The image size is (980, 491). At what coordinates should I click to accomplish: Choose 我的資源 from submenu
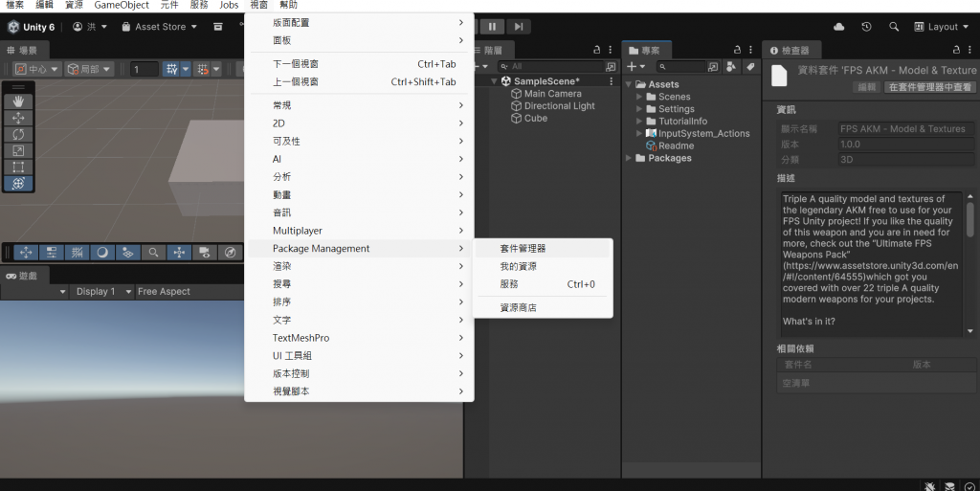coord(543,266)
